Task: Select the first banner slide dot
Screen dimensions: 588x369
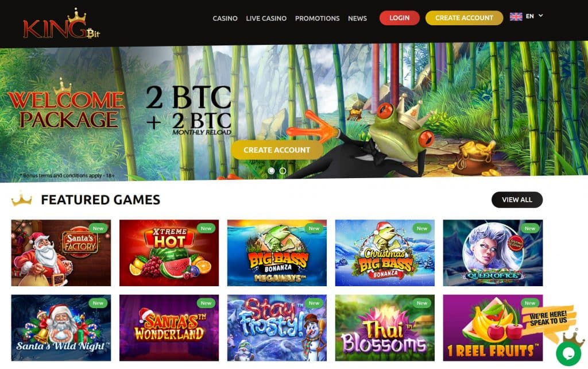Action: point(271,171)
